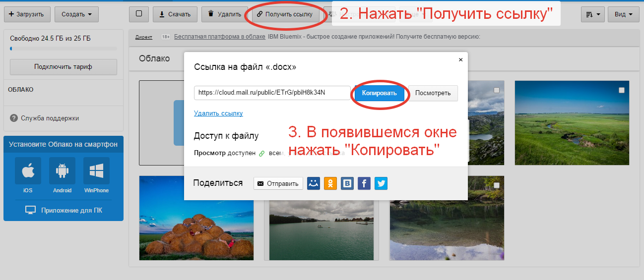Image resolution: width=644 pixels, height=280 pixels.
Task: Click the Облако breadcrumb title
Action: [x=154, y=58]
